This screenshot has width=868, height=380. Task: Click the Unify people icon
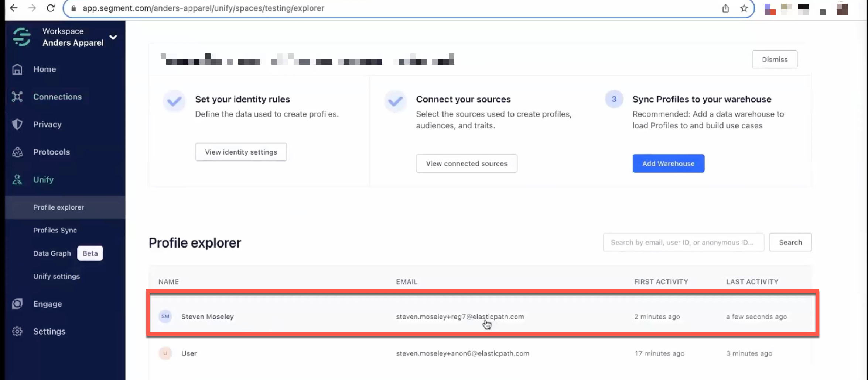point(17,180)
